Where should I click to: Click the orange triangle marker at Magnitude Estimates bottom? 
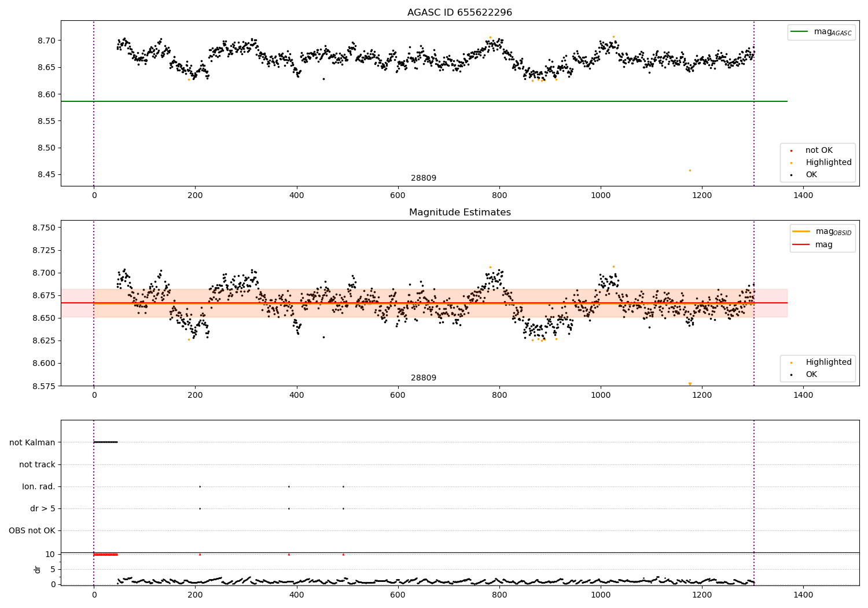coord(690,384)
